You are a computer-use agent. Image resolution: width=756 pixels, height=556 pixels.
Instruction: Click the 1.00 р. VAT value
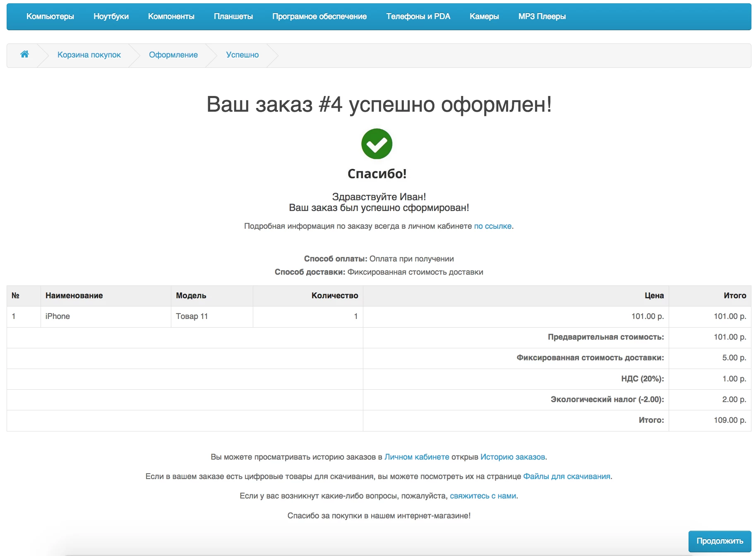coord(734,379)
